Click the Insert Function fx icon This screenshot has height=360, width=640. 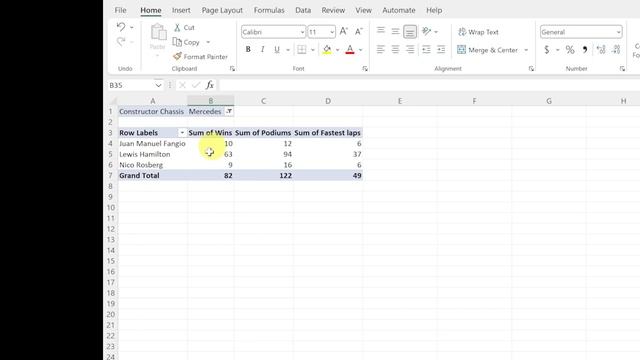click(x=210, y=85)
